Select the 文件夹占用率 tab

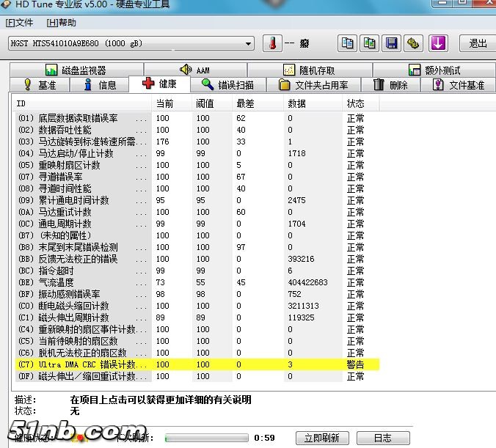pos(313,84)
